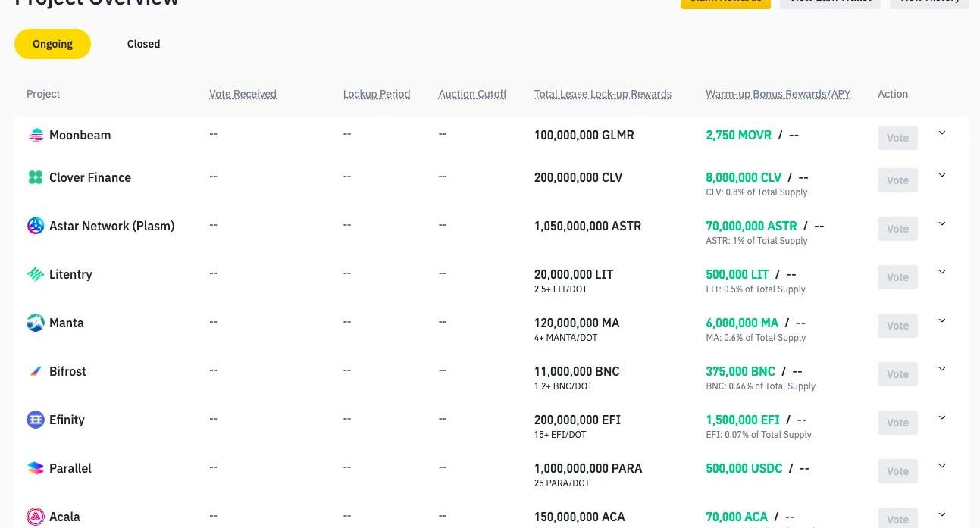The height and width of the screenshot is (528, 980).
Task: Click the Bifrost logo icon
Action: coord(36,371)
